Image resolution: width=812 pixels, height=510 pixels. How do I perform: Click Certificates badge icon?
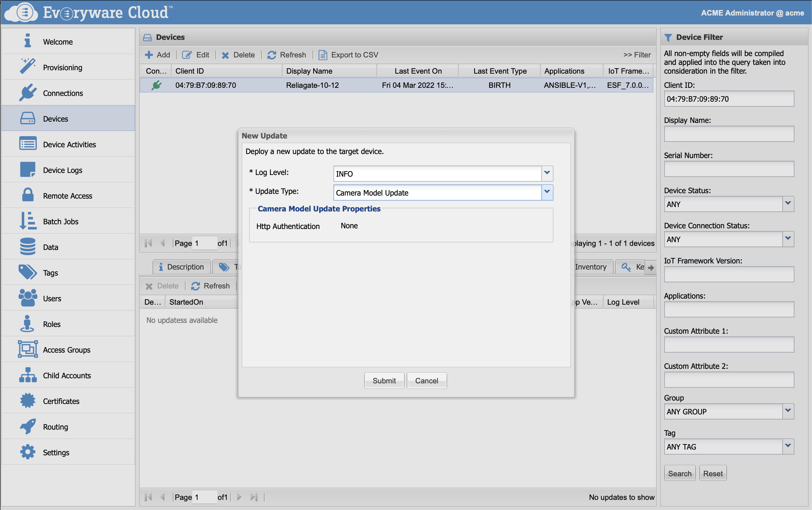tap(28, 401)
